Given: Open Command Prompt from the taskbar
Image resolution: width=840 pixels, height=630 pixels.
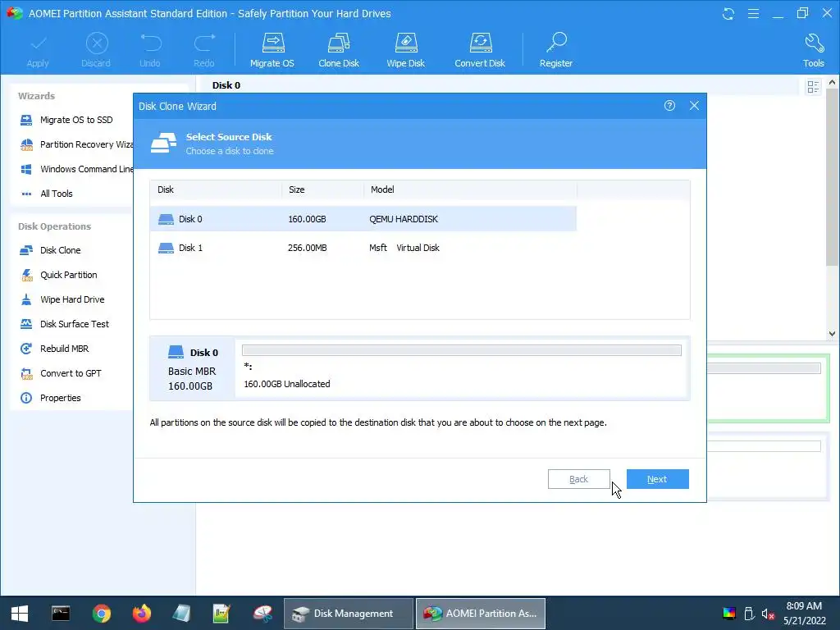Looking at the screenshot, I should tap(61, 614).
